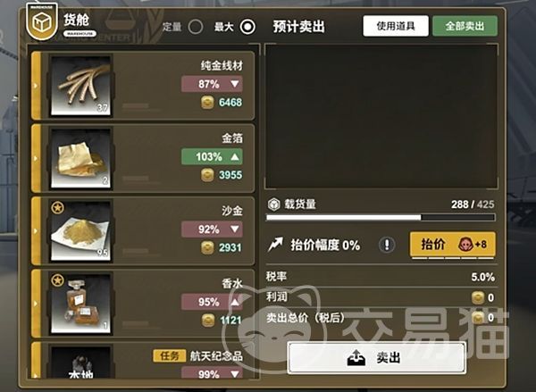Click the 卖出 sell button

click(x=377, y=358)
